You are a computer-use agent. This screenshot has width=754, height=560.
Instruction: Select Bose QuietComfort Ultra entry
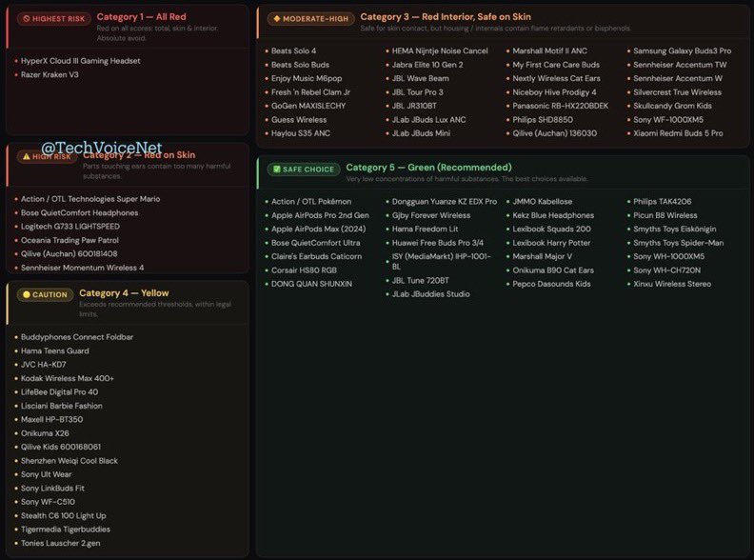(x=315, y=243)
